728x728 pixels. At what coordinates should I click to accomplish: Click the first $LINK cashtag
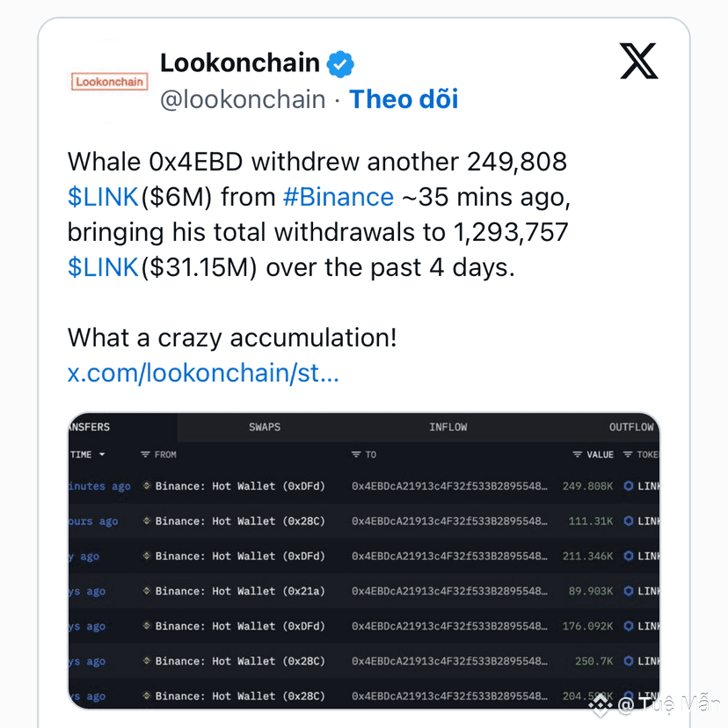pyautogui.click(x=103, y=197)
